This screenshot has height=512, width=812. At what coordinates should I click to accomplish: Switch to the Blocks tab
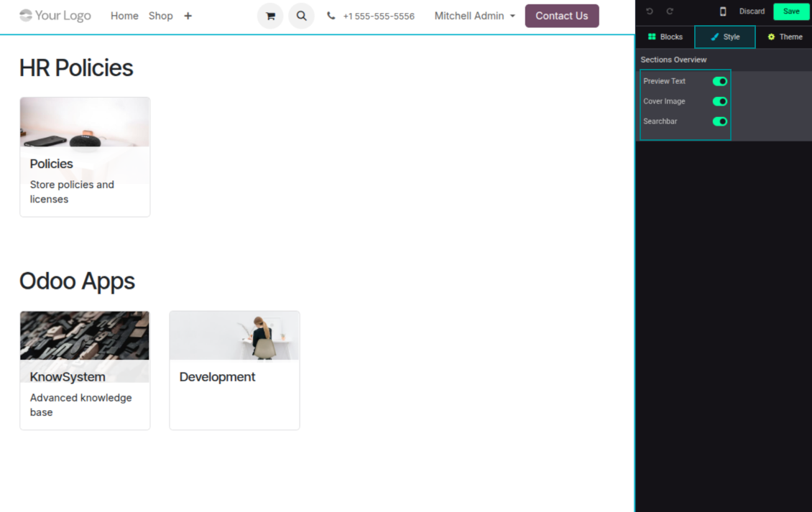coord(665,37)
